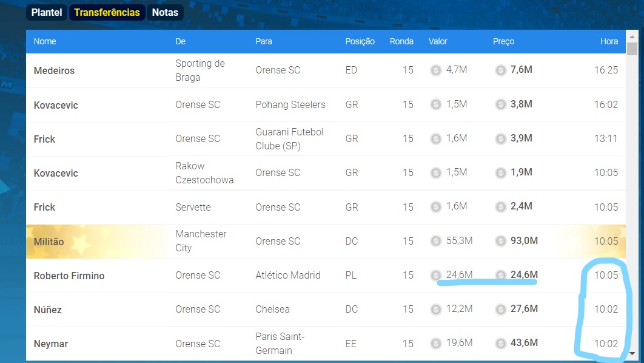Sort by the Preço column header
Image resolution: width=644 pixels, height=363 pixels.
[x=503, y=41]
